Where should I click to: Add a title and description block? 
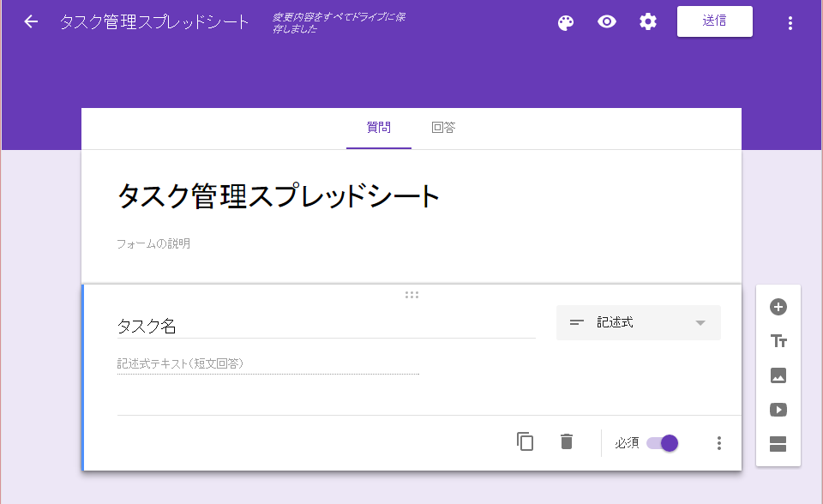click(x=778, y=341)
